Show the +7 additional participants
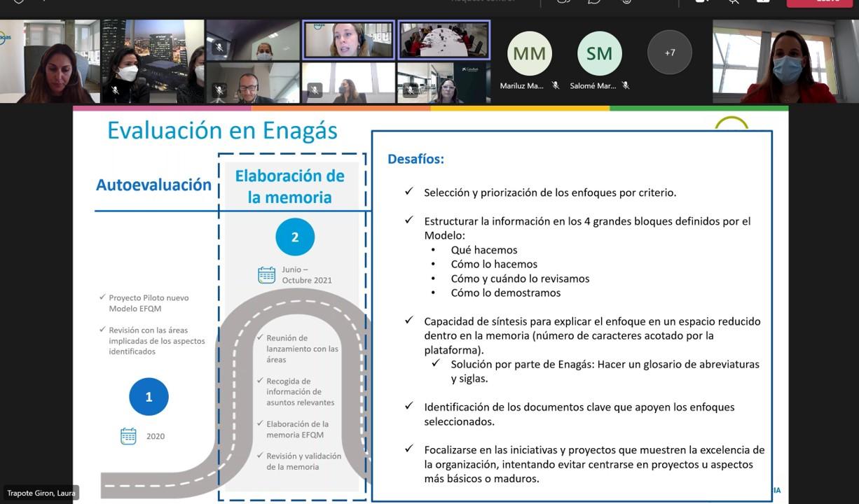This screenshot has width=859, height=504. pyautogui.click(x=670, y=52)
